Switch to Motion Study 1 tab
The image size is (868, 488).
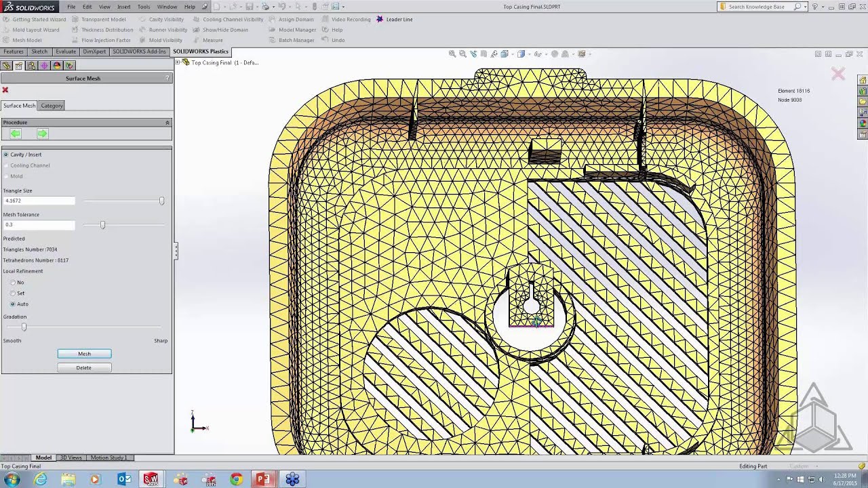click(108, 458)
